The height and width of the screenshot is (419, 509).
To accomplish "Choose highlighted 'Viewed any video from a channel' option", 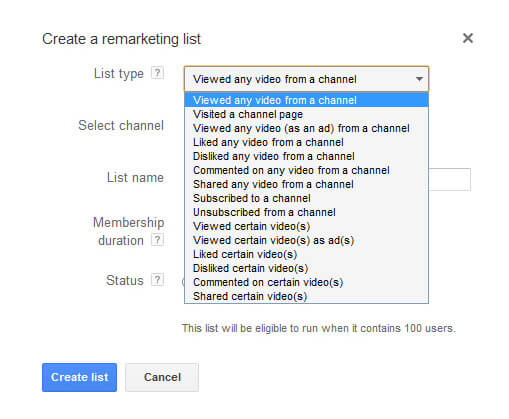I will pyautogui.click(x=306, y=100).
